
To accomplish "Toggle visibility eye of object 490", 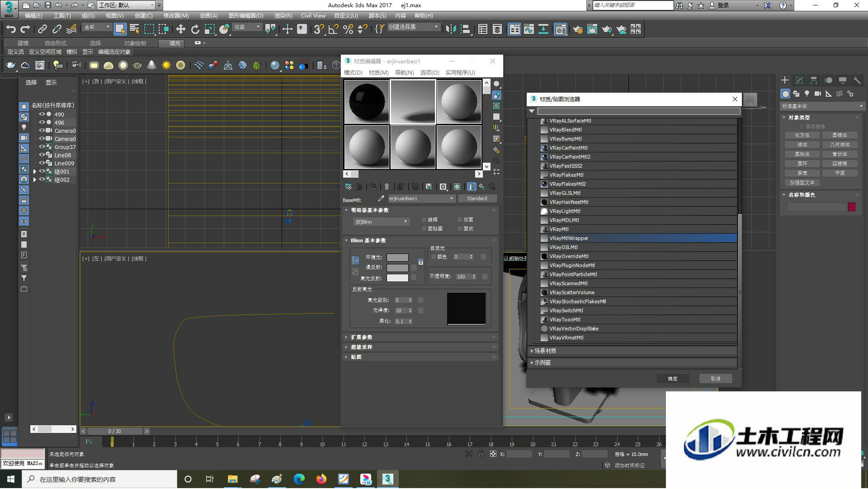I will [42, 114].
